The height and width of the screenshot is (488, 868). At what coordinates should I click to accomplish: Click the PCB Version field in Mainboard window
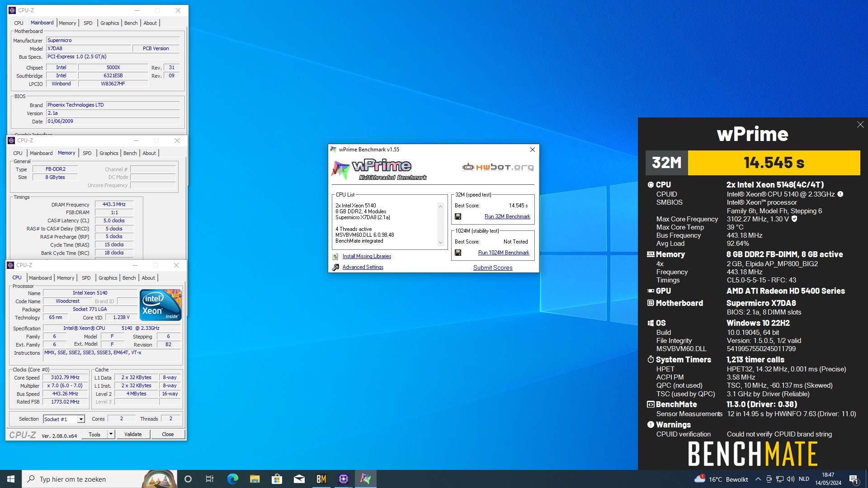point(156,48)
